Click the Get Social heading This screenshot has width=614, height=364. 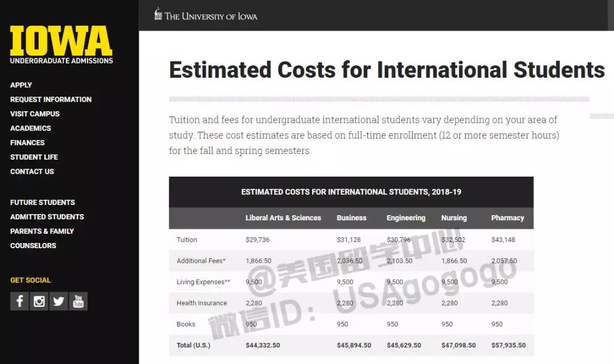(x=31, y=281)
